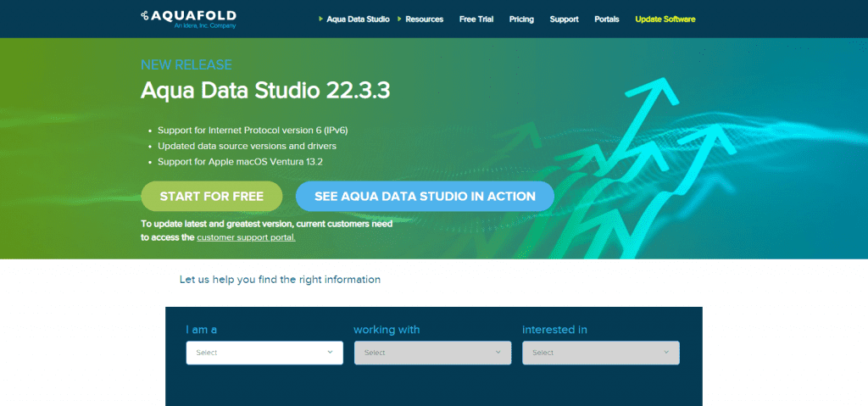The image size is (868, 406).
Task: Open the Aqua Data Studio menu
Action: (358, 19)
